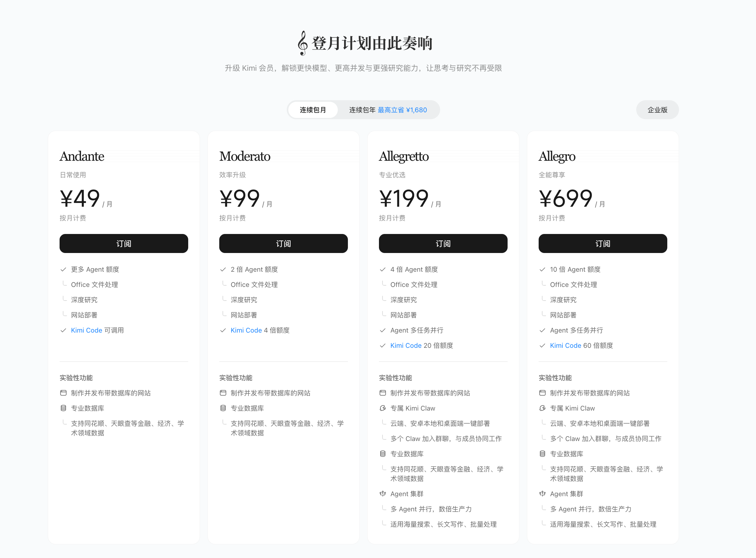Click Kimi Claw icon in Allegro card

(542, 408)
